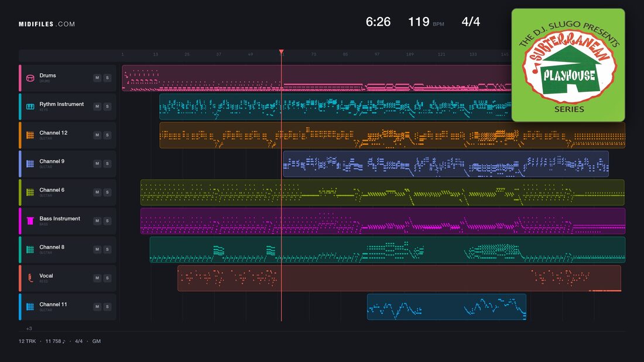
Task: Click the 12 TRK status entry
Action: pyautogui.click(x=27, y=341)
